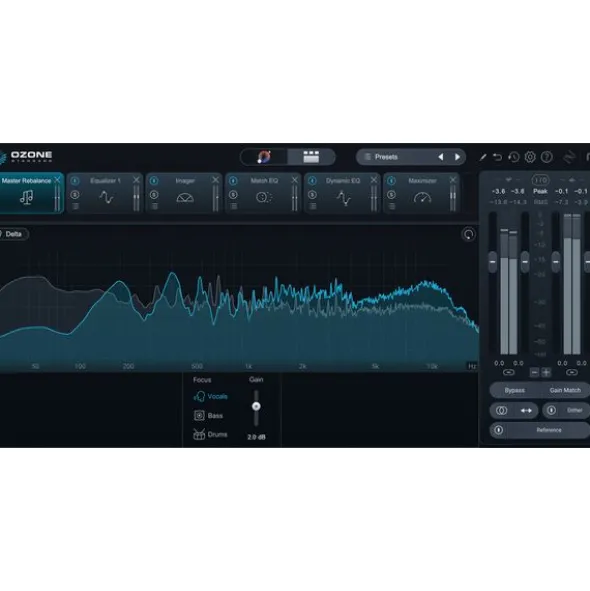Toggle power on Dynamic EQ module
This screenshot has width=590, height=591.
coord(312,181)
